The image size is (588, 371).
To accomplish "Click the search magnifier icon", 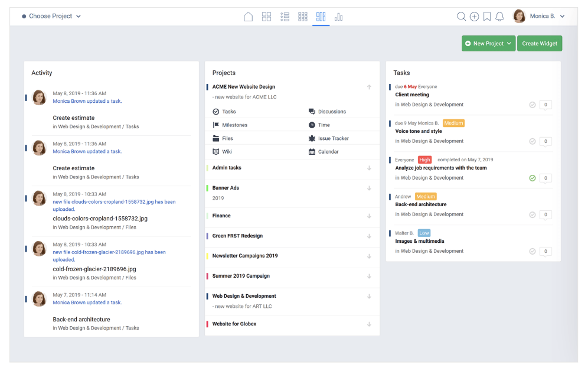I will pos(462,17).
